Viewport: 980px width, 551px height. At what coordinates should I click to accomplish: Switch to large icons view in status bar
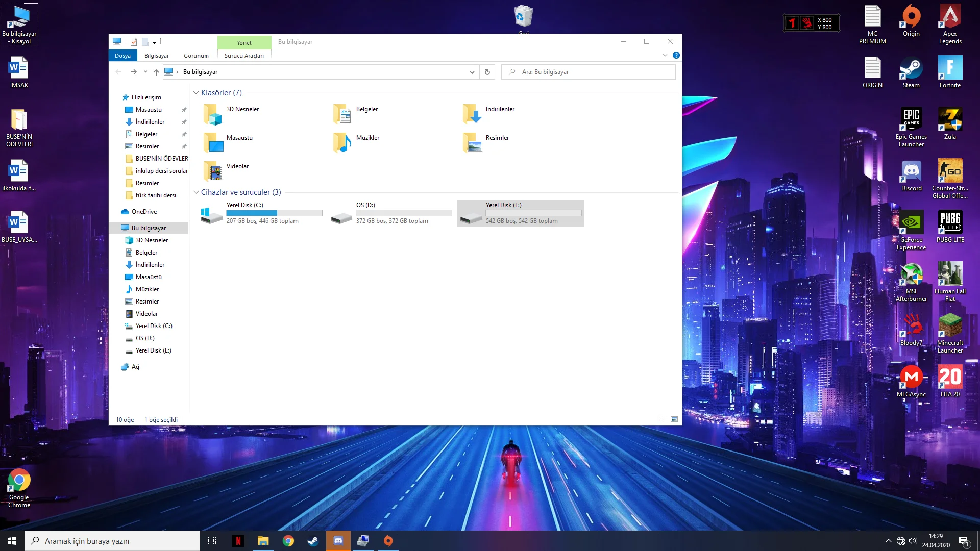pyautogui.click(x=674, y=419)
